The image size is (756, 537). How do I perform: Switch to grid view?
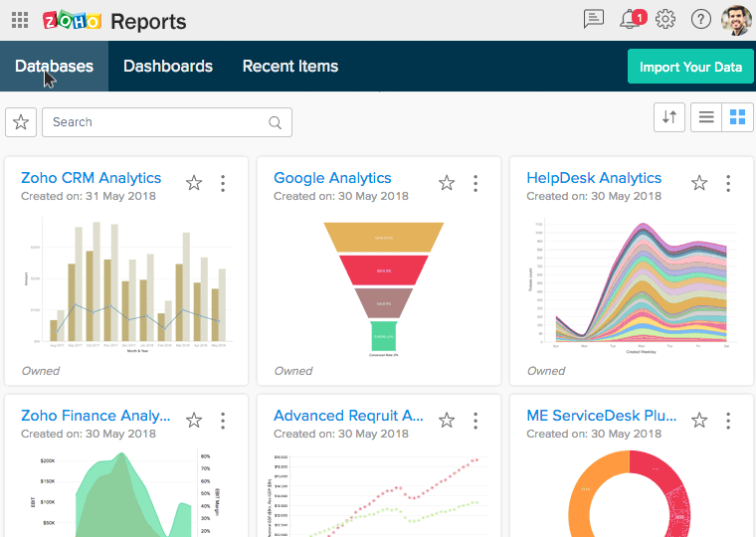click(x=737, y=117)
